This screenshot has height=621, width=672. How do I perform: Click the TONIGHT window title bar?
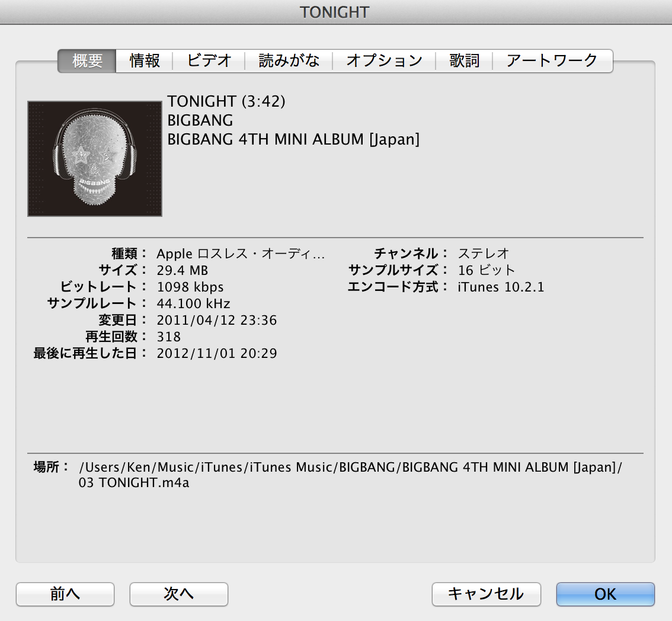pyautogui.click(x=335, y=12)
